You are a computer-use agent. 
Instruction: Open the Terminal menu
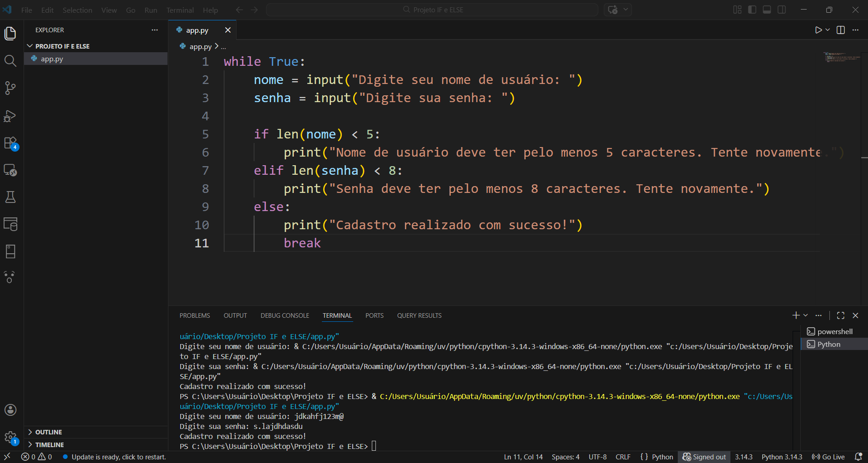(180, 10)
